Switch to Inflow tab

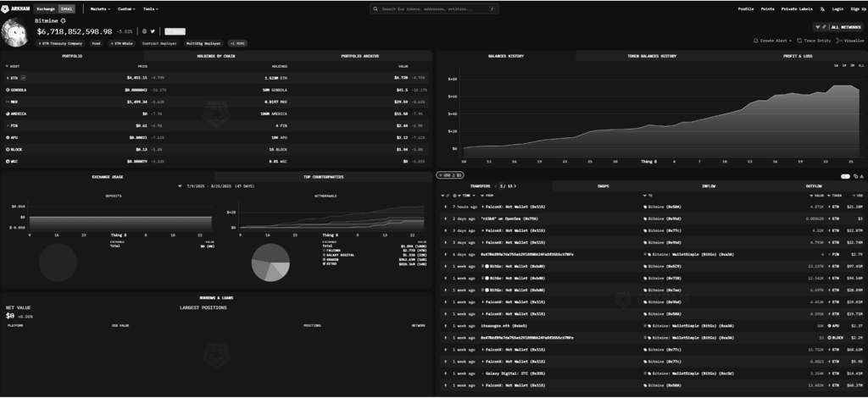tap(709, 186)
